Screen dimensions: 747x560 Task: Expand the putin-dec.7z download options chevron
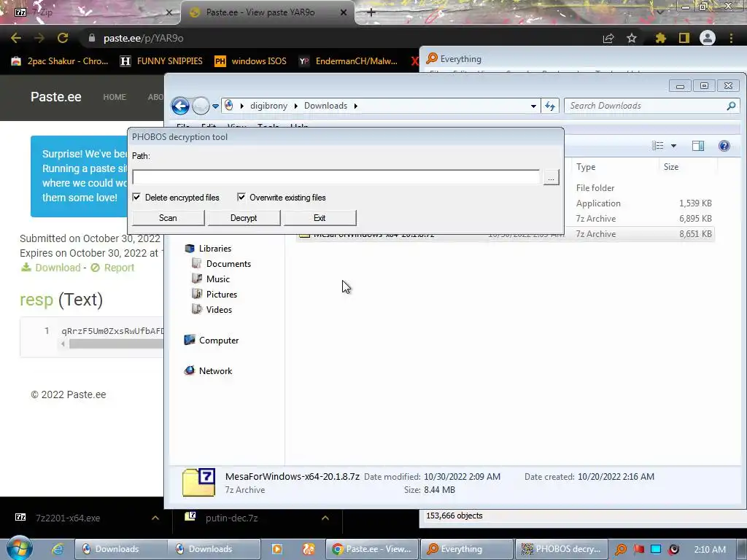325,518
